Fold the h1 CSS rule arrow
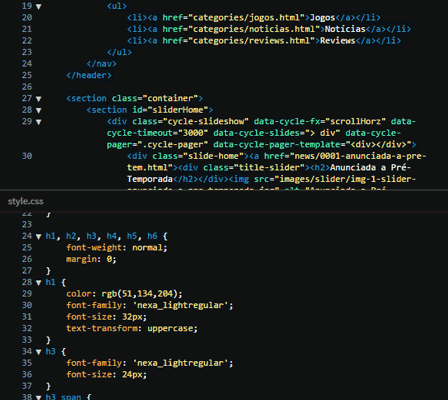Image resolution: width=448 pixels, height=400 pixels. (39, 283)
